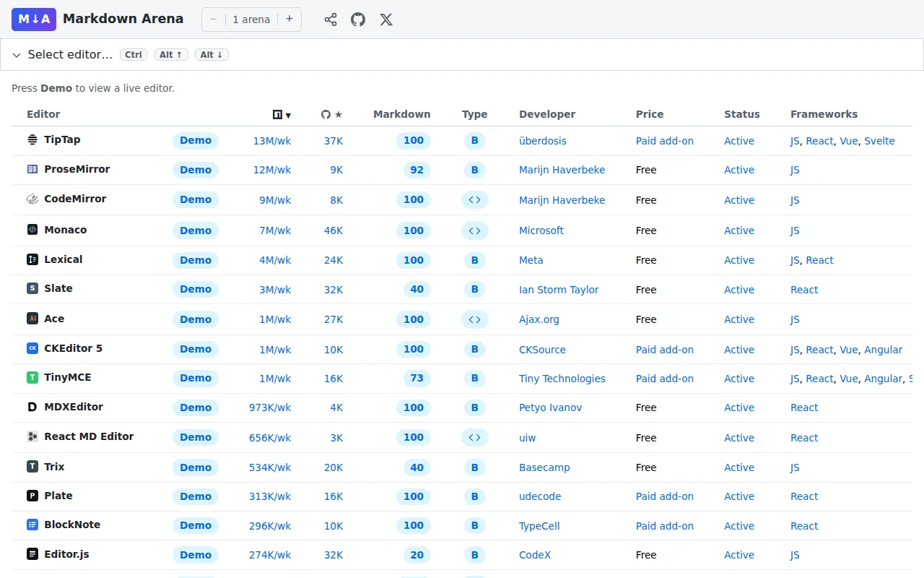Click the Slate editor icon
The height and width of the screenshot is (578, 924).
[32, 288]
